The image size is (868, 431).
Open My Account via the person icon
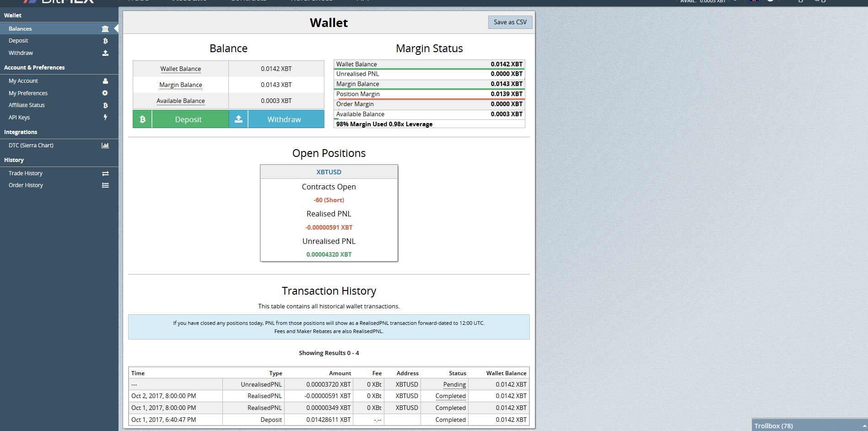point(105,81)
